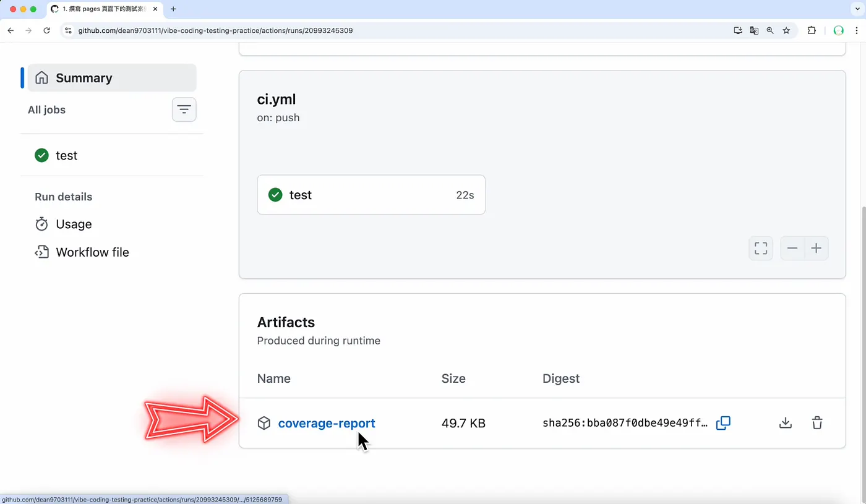Reload the current page
This screenshot has height=504, width=866.
pyautogui.click(x=46, y=30)
